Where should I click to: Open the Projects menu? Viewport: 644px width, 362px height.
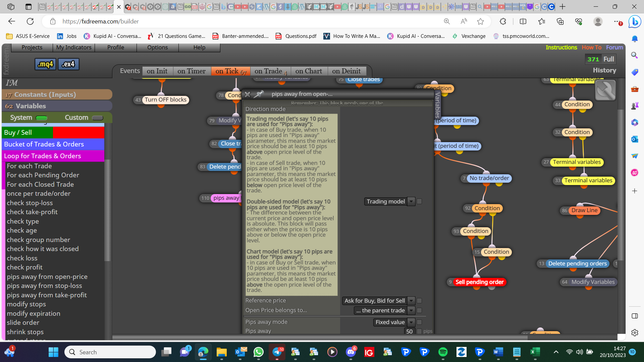(32, 47)
